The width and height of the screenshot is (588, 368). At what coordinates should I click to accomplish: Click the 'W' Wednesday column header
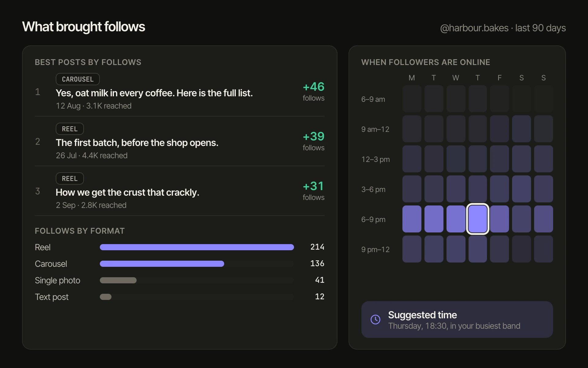pos(456,78)
